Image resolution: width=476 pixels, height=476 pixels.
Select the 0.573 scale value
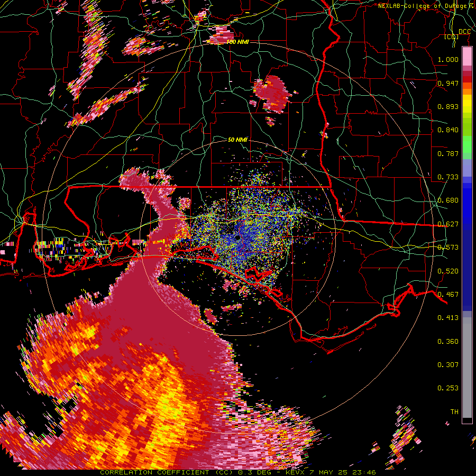point(448,248)
